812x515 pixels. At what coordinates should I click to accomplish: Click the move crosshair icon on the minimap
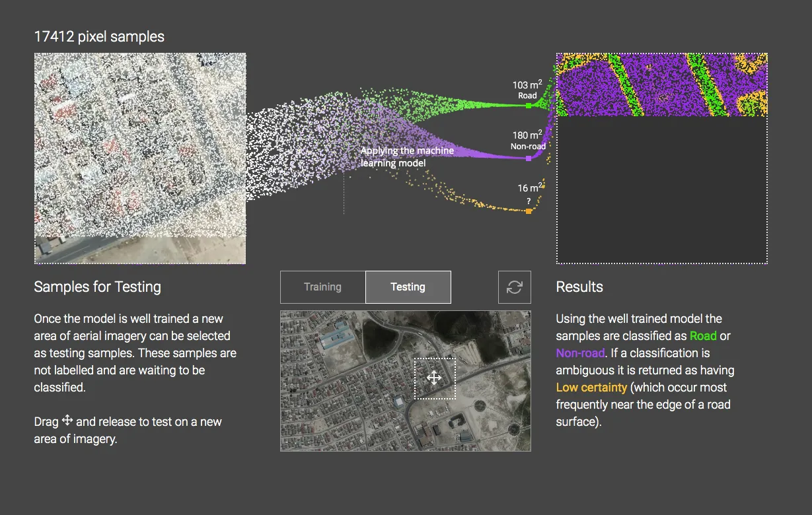point(434,378)
